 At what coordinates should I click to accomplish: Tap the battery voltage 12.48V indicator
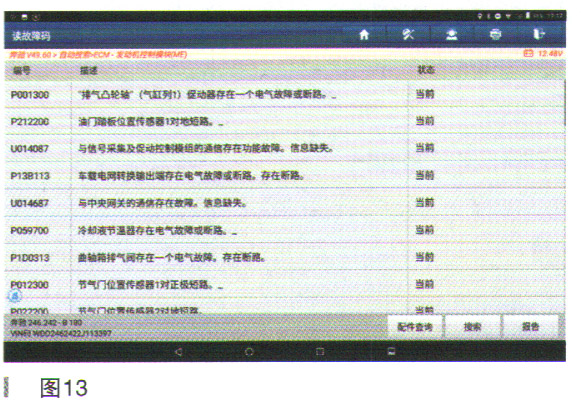[543, 54]
